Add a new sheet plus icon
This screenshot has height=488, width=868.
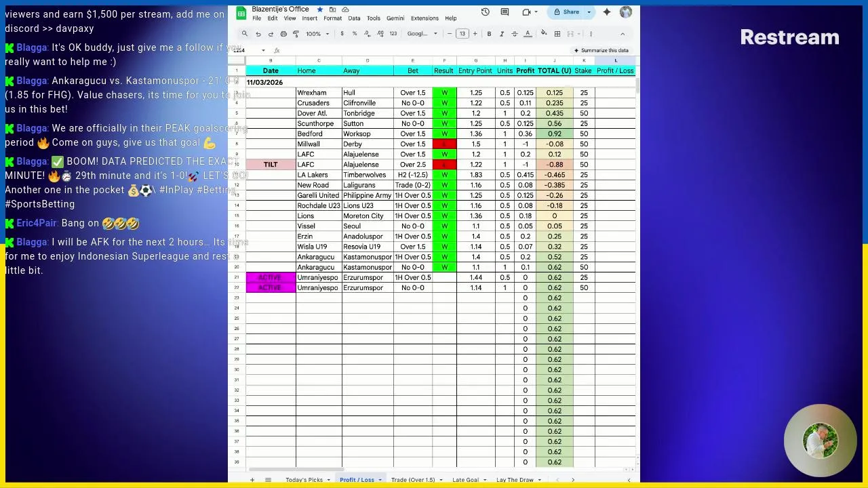coord(252,480)
